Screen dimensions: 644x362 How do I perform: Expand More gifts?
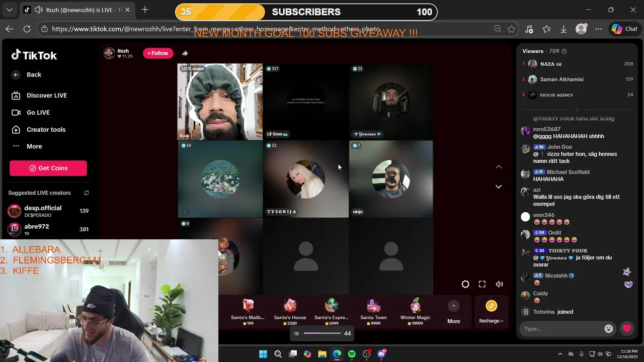point(453,312)
